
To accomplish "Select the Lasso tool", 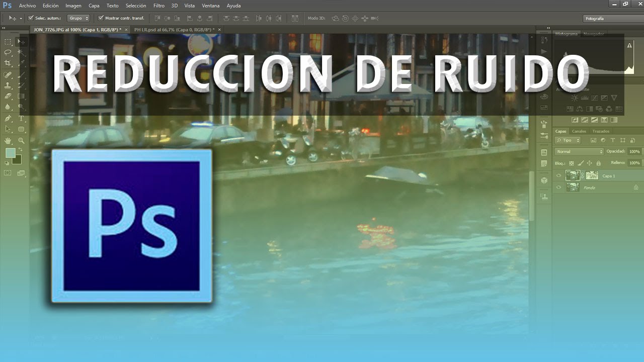I will coord(8,52).
